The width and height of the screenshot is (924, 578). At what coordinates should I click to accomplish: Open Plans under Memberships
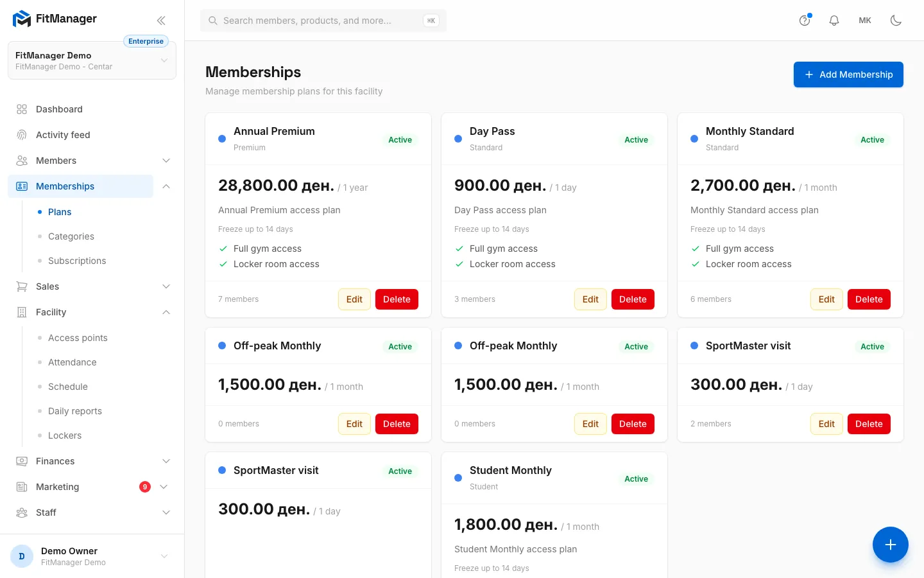pos(60,212)
